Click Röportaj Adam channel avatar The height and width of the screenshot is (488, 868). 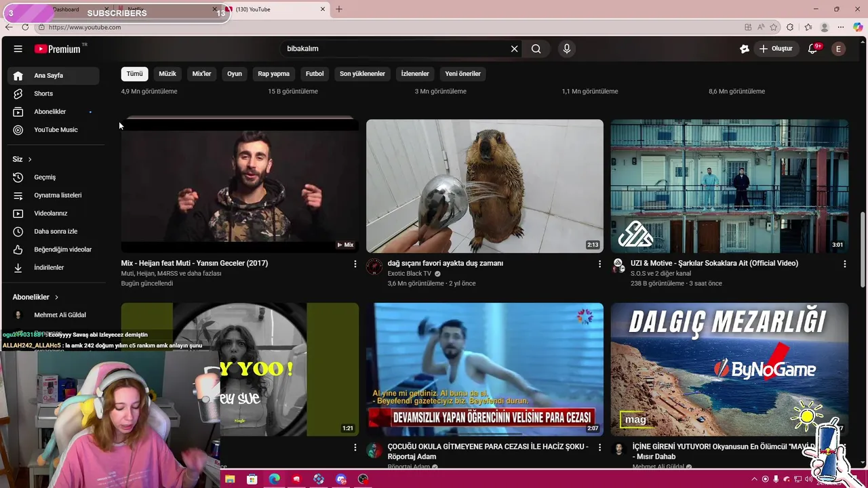click(374, 450)
